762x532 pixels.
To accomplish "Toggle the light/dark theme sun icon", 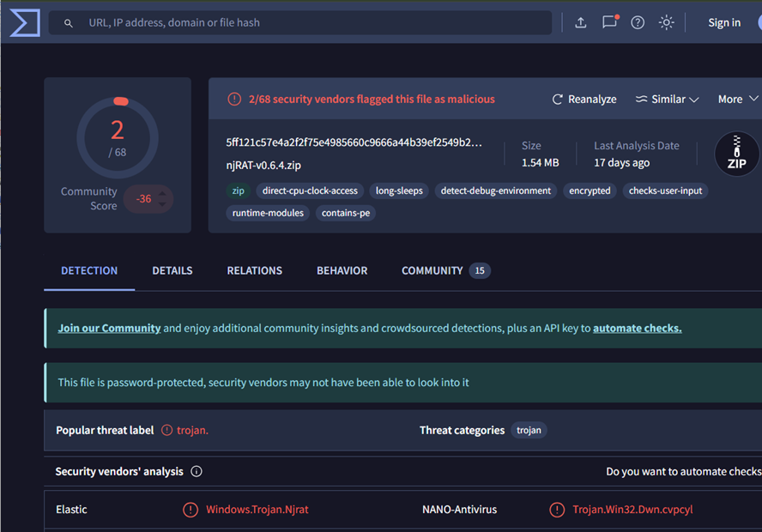I will pyautogui.click(x=666, y=22).
